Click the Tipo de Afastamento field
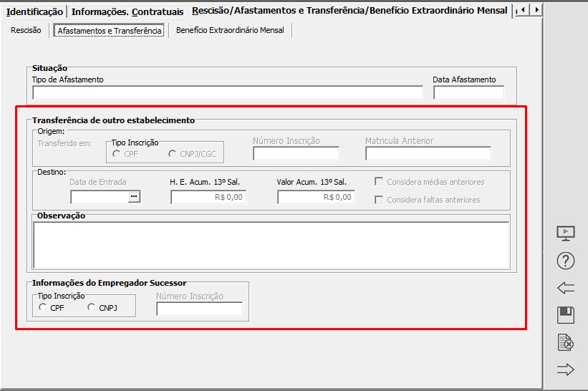The height and width of the screenshot is (391, 588). click(x=228, y=93)
